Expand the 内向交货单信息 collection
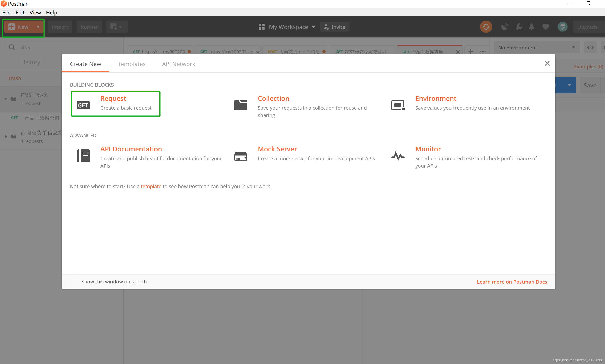605x364 pixels. 6,136
